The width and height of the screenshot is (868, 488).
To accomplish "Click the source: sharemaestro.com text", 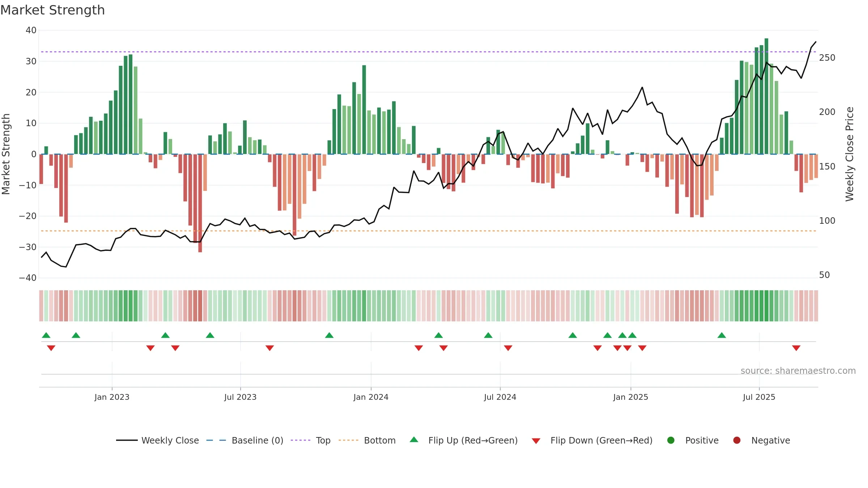I will coord(798,371).
